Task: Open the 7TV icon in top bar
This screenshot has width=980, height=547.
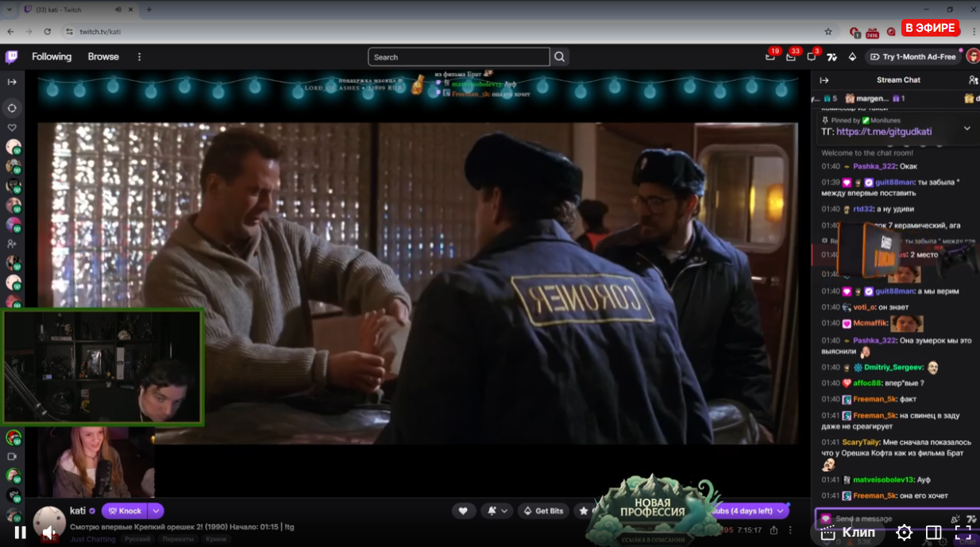Action: 831,57
